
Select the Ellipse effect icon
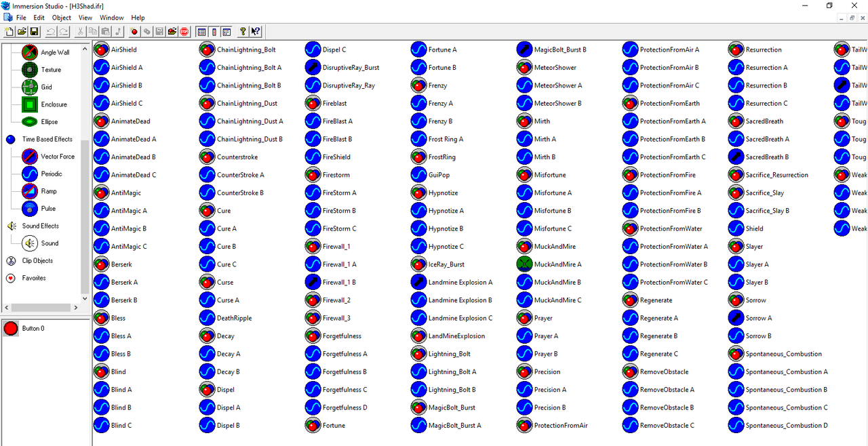[x=30, y=122]
